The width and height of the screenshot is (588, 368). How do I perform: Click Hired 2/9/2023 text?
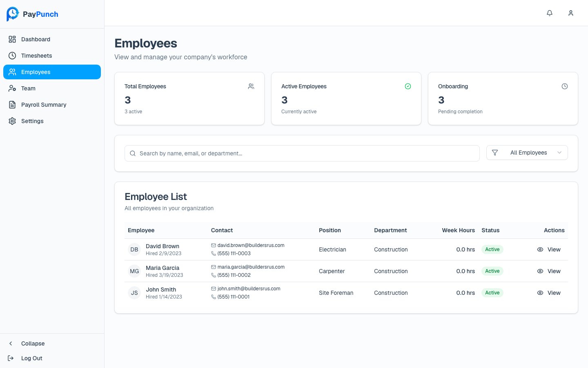pyautogui.click(x=163, y=254)
